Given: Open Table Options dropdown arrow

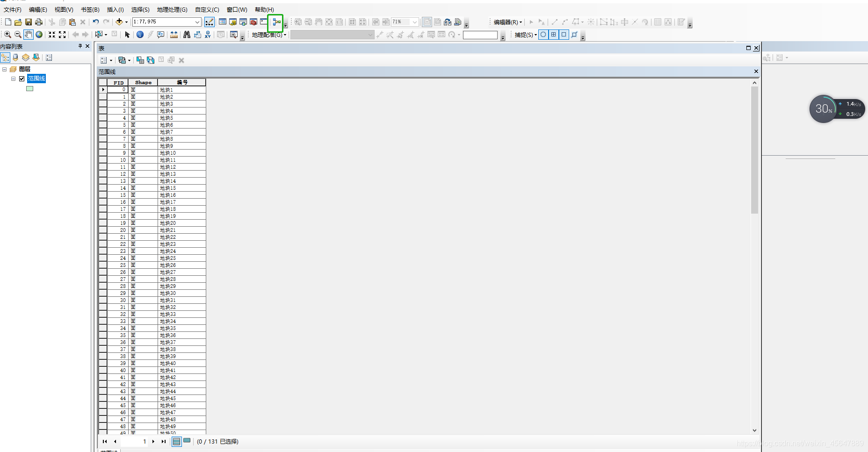Looking at the screenshot, I should [x=111, y=60].
